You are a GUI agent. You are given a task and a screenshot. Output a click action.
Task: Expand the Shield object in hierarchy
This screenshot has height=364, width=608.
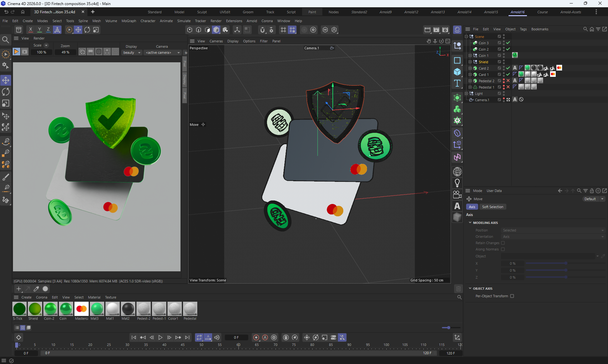(x=470, y=62)
